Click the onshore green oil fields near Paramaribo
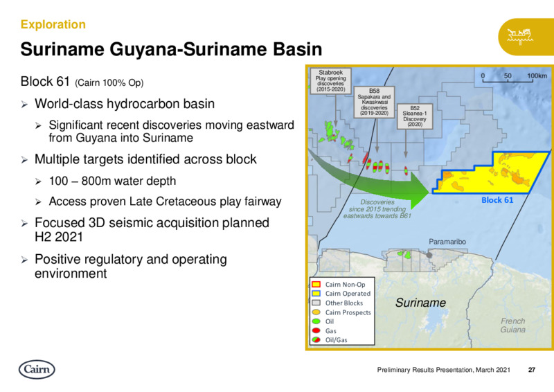The image size is (554, 392). 404,254
